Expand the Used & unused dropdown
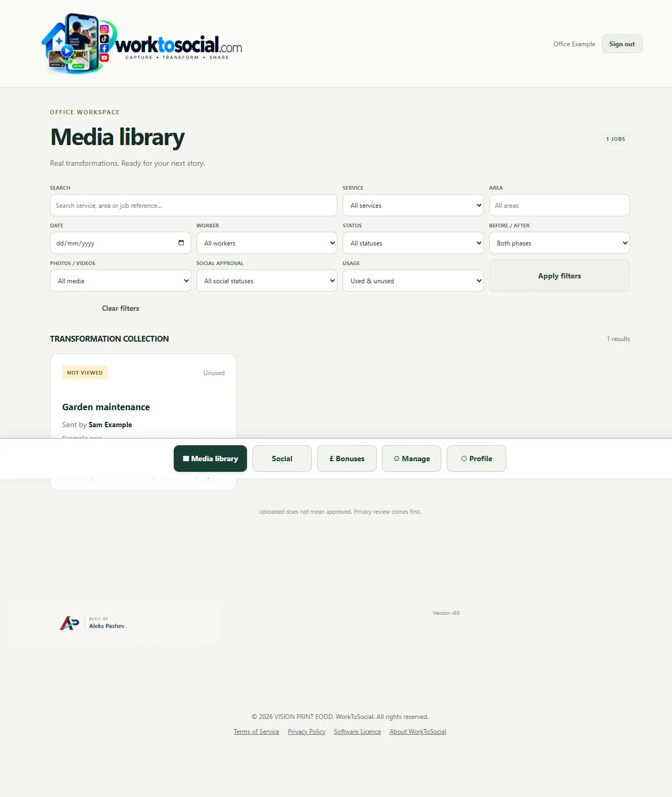Screen dimensions: 672x797 [413, 281]
